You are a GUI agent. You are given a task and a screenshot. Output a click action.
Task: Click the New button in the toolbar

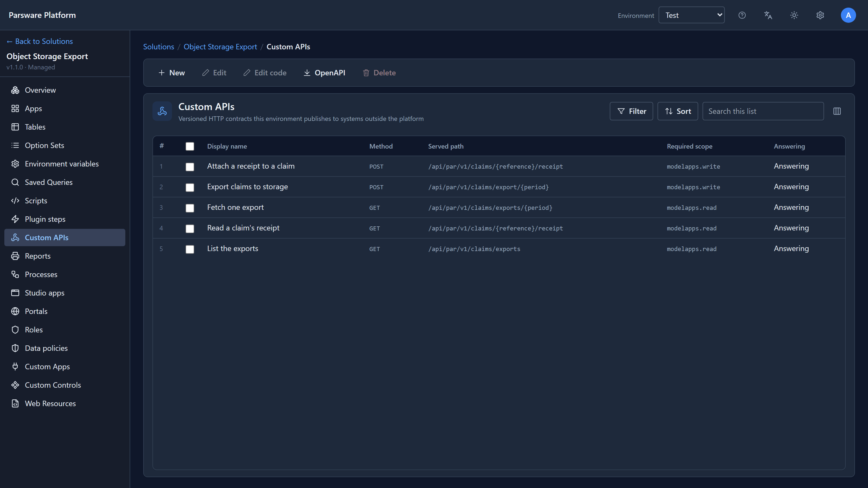171,73
